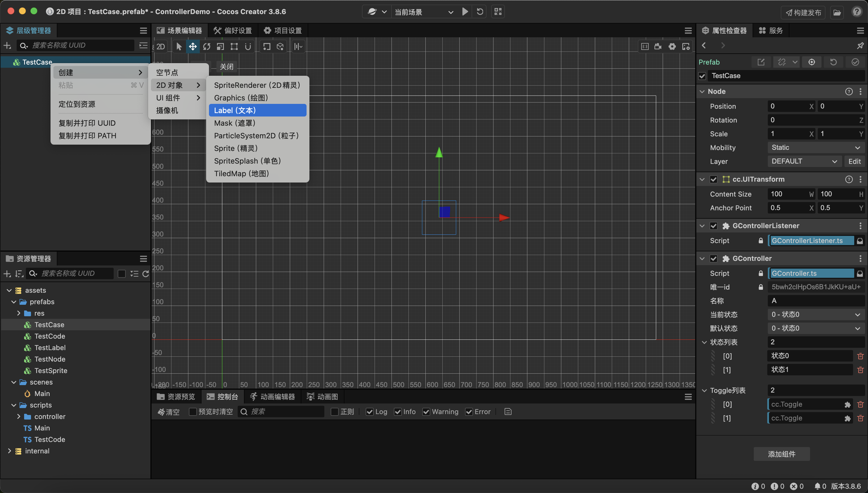Click the 添加组件 button
Screen dimensions: 868x493
(x=781, y=454)
